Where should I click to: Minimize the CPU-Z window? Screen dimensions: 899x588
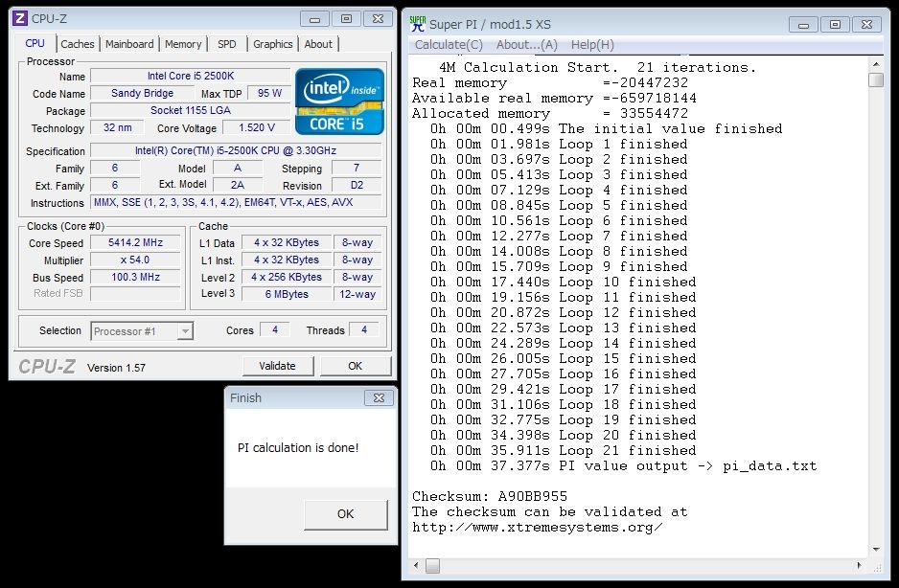[314, 19]
